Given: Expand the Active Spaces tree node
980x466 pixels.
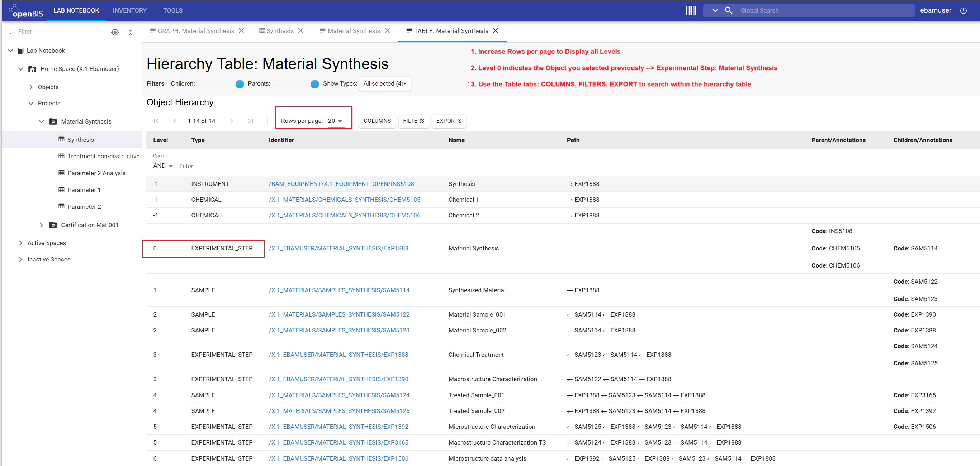Looking at the screenshot, I should tap(20, 243).
